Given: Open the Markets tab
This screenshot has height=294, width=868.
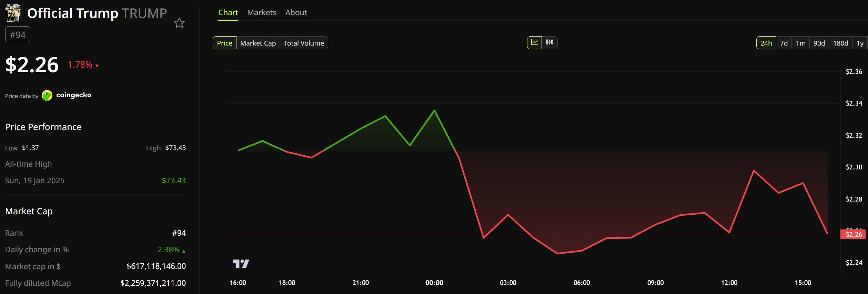Looking at the screenshot, I should [x=262, y=13].
